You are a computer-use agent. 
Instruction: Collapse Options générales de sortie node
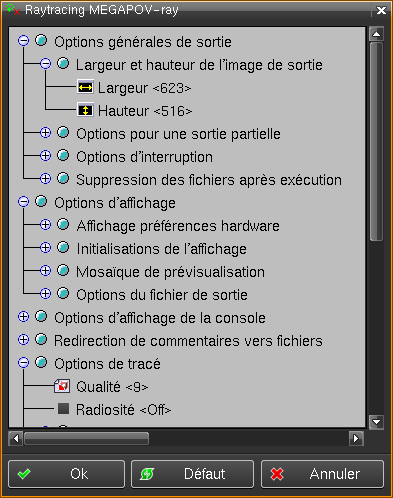tap(23, 41)
